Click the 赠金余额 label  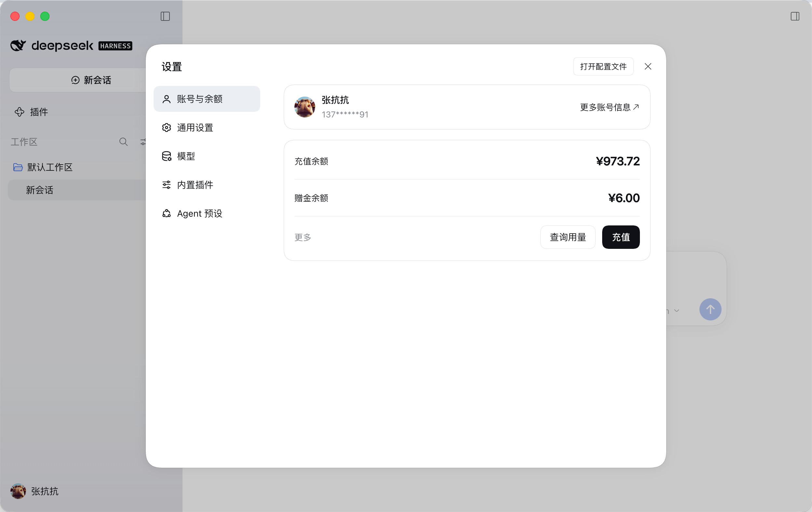pyautogui.click(x=311, y=198)
